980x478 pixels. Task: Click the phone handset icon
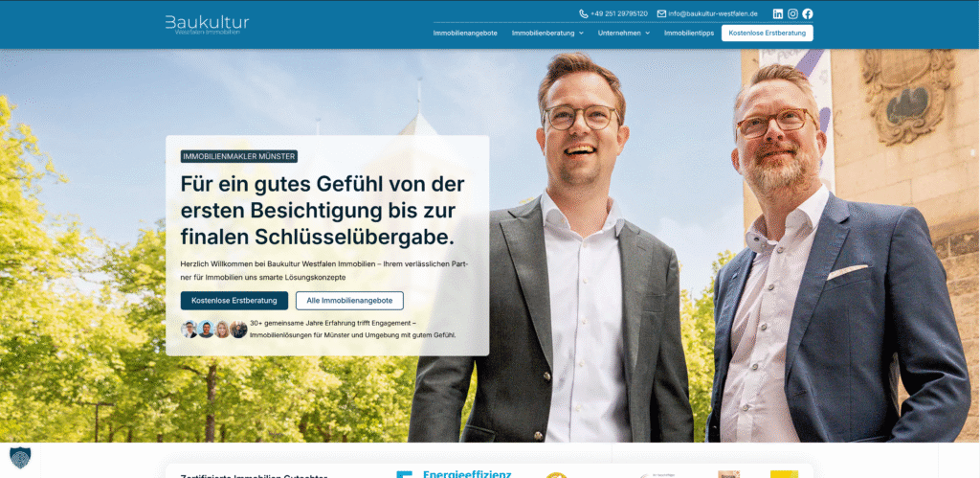tap(583, 13)
